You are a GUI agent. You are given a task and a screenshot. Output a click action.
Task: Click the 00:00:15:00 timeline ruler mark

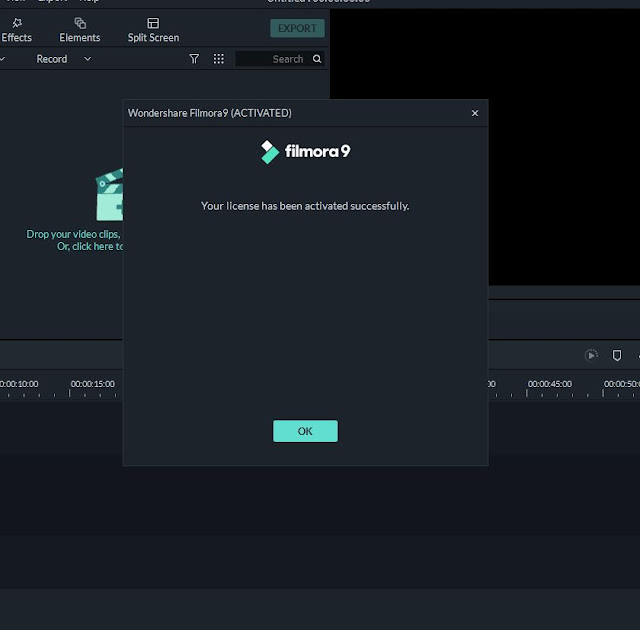pos(93,384)
